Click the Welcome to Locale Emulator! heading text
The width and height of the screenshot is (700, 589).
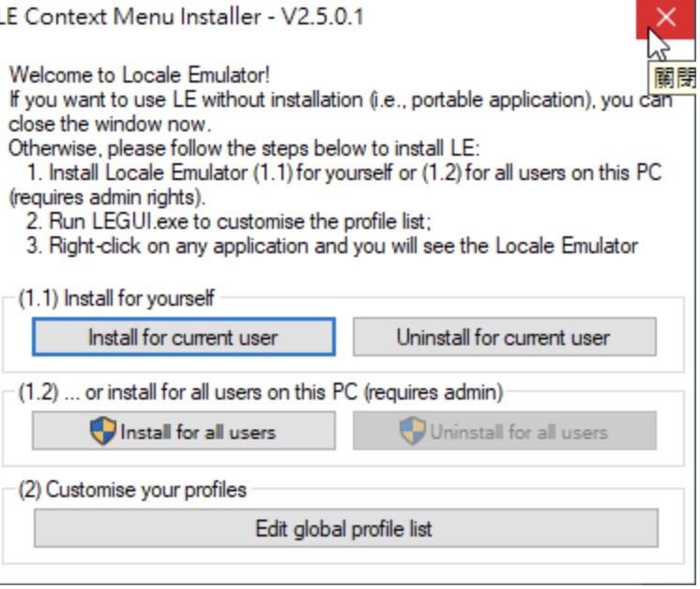tap(139, 74)
